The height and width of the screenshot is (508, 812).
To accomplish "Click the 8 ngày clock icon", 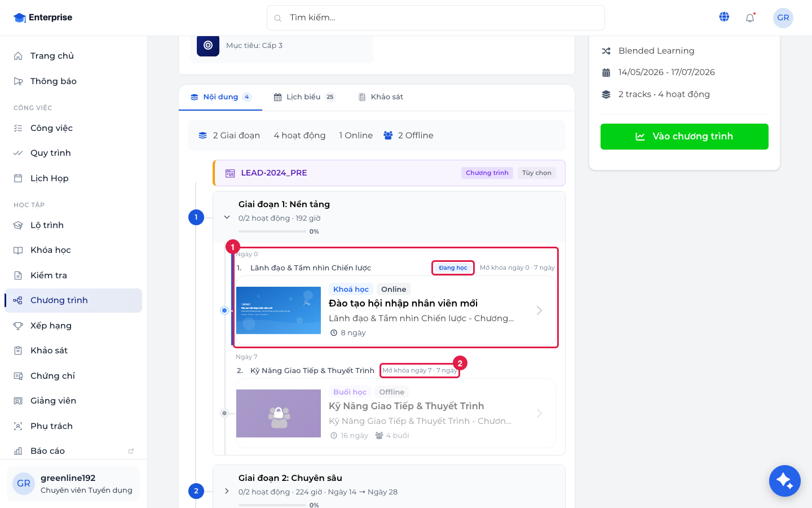I will pyautogui.click(x=334, y=333).
